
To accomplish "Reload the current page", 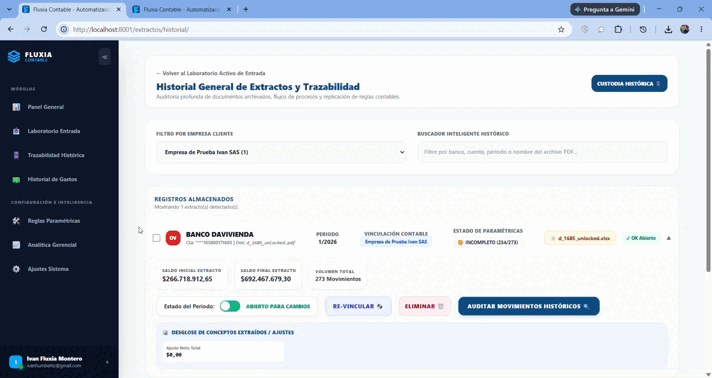I will (44, 29).
